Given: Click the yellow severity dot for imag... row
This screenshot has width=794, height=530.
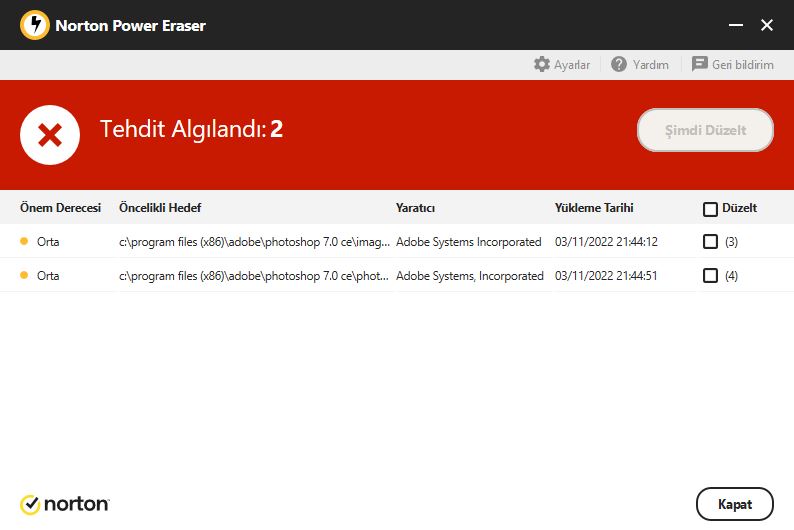Looking at the screenshot, I should (24, 241).
